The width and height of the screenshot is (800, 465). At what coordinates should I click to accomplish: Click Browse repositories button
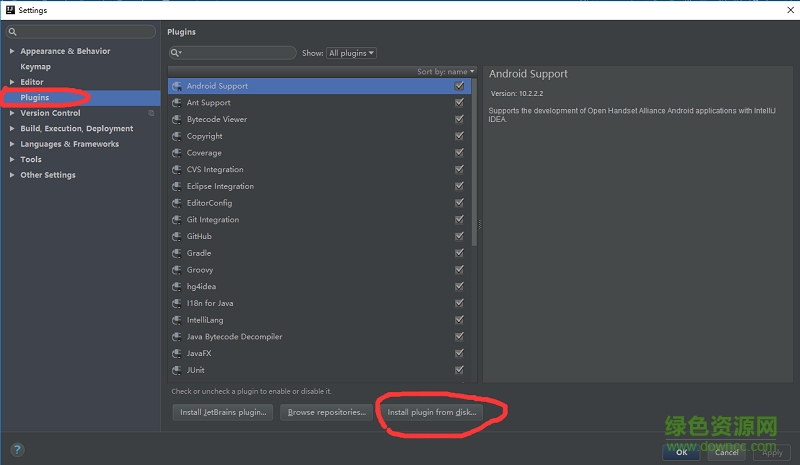327,412
